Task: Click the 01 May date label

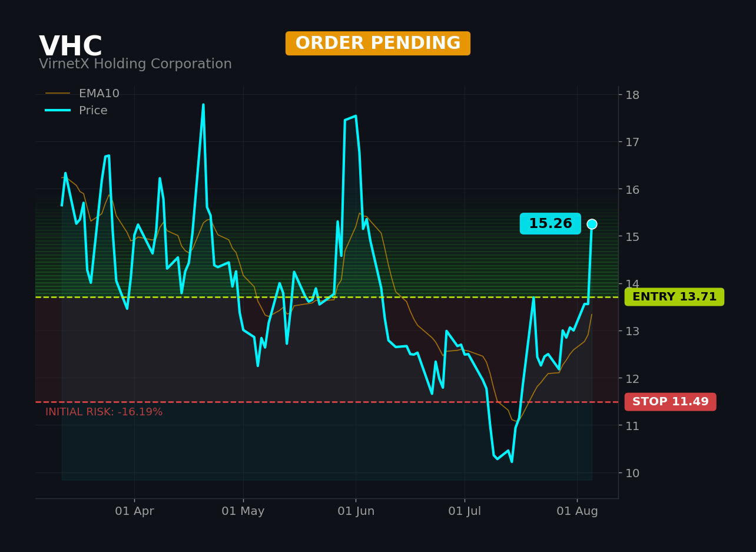Action: pyautogui.click(x=243, y=511)
